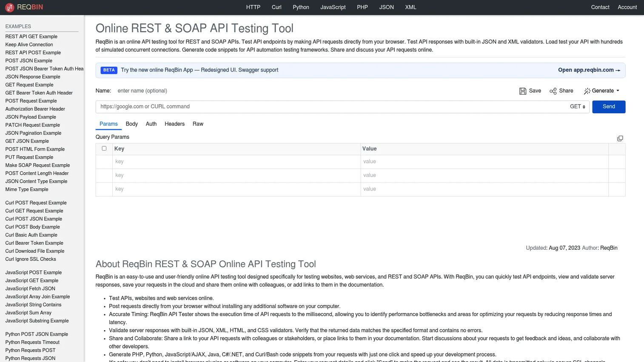Open Authorization Bearer Header example
The image size is (644, 362).
(x=35, y=109)
